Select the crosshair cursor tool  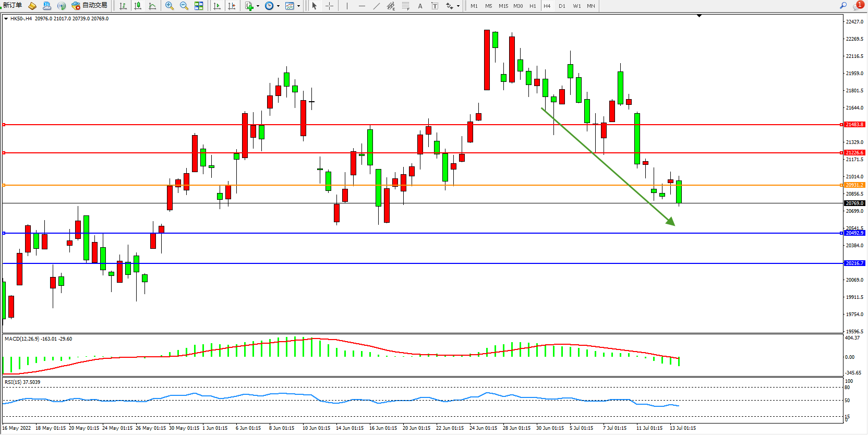tap(330, 6)
